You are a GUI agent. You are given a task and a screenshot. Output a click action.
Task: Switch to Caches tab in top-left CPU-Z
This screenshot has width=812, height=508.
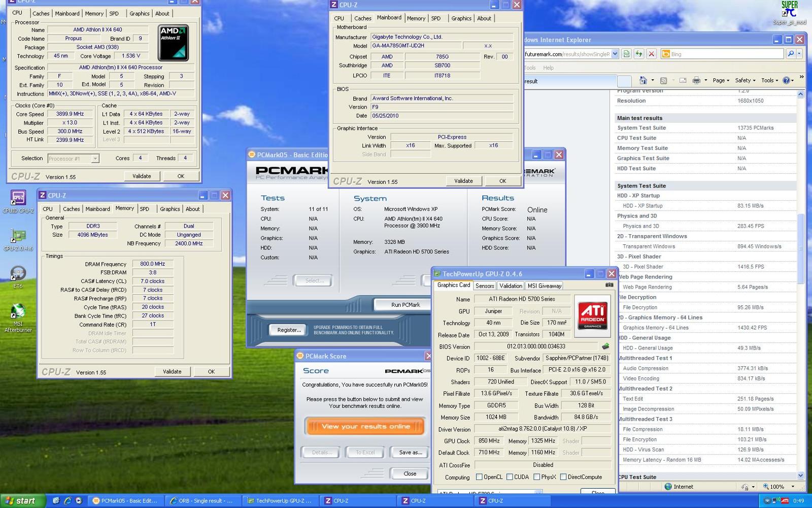point(41,14)
